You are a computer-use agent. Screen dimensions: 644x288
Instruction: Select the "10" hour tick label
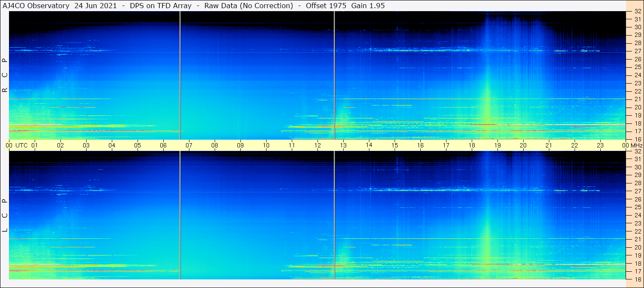pyautogui.click(x=266, y=146)
